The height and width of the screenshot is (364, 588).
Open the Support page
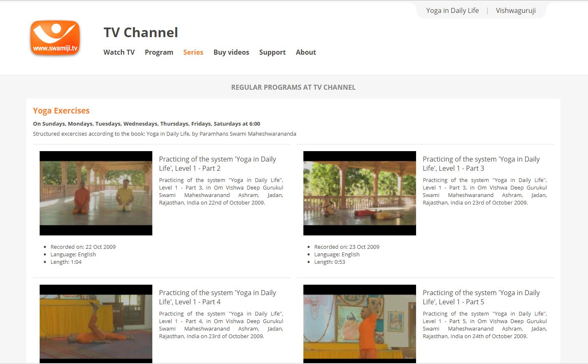[272, 52]
